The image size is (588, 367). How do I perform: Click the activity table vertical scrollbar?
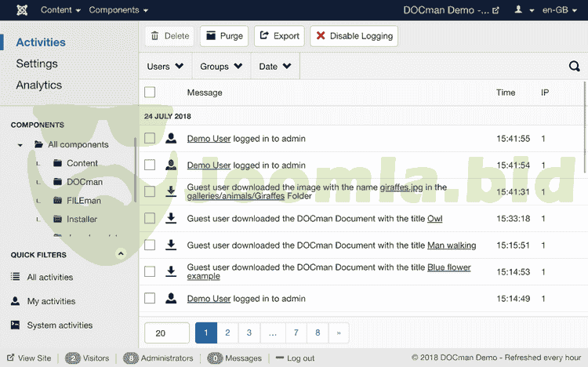pyautogui.click(x=585, y=128)
